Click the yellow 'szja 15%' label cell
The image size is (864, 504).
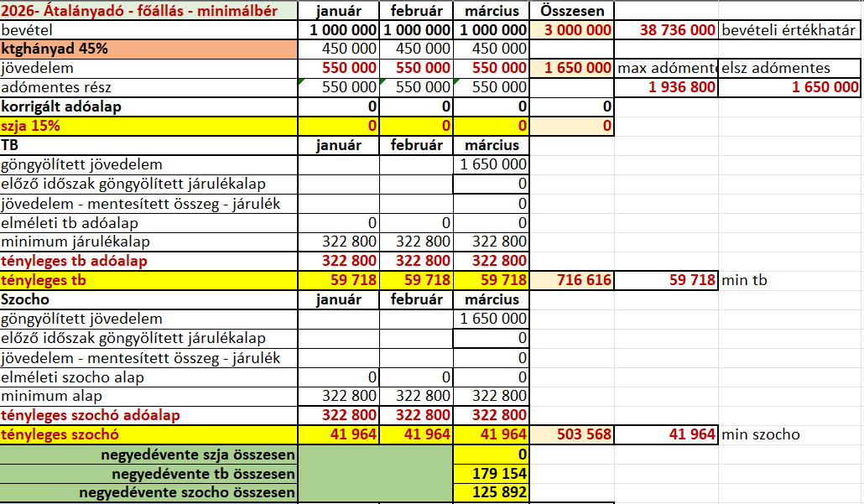tap(148, 126)
